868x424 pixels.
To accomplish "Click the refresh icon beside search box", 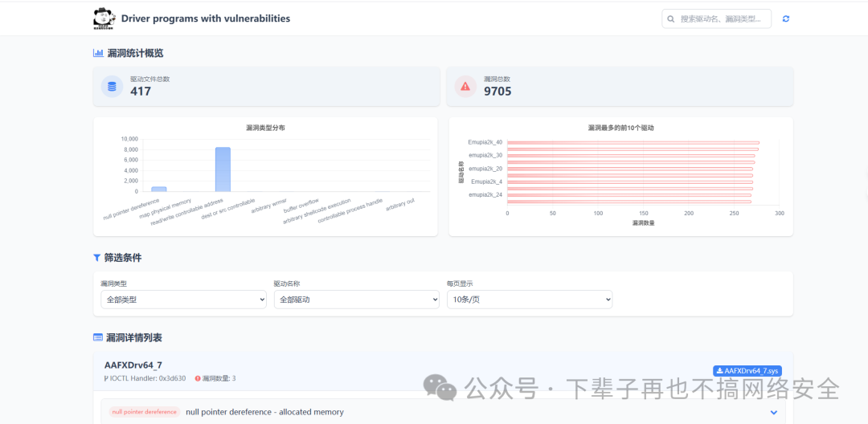I will [x=785, y=18].
